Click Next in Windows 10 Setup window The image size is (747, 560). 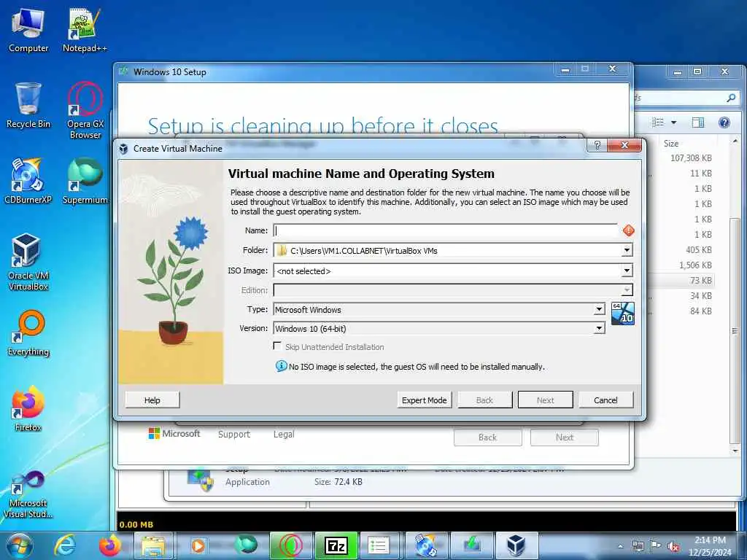(565, 437)
